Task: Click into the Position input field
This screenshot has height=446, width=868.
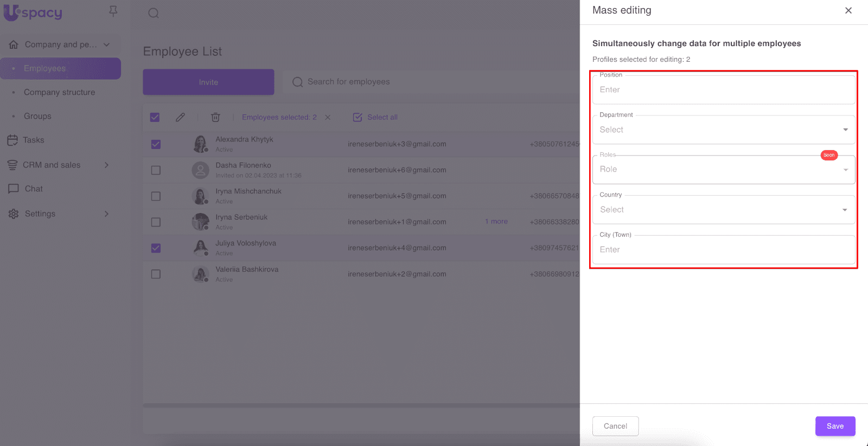Action: pyautogui.click(x=724, y=90)
